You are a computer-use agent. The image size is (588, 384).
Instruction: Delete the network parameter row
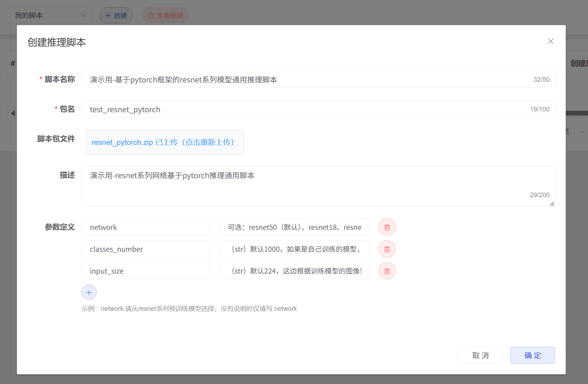point(387,227)
